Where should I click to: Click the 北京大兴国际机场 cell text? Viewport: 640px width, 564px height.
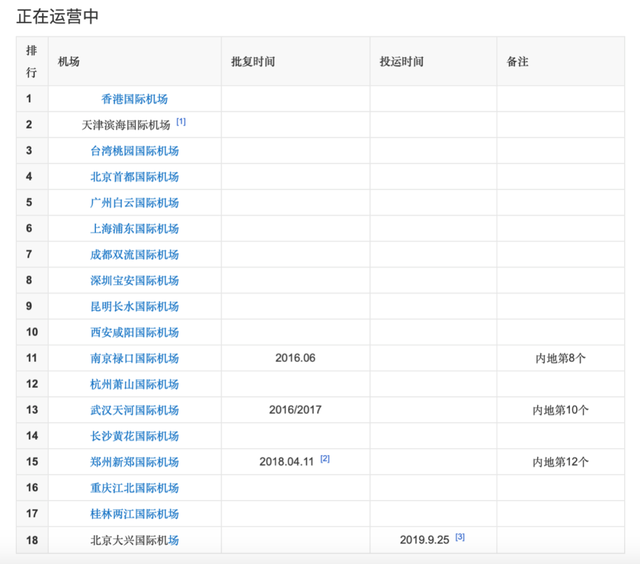(x=134, y=540)
